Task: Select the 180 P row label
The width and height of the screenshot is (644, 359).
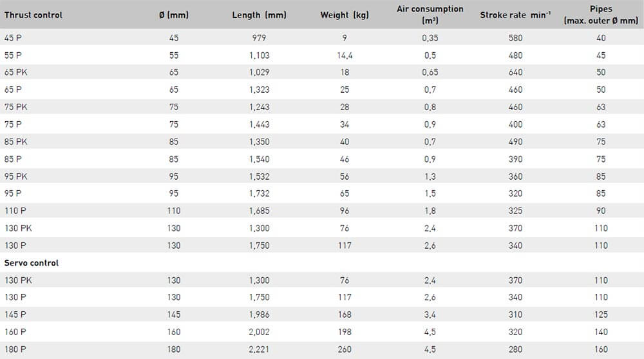Action: point(15,349)
